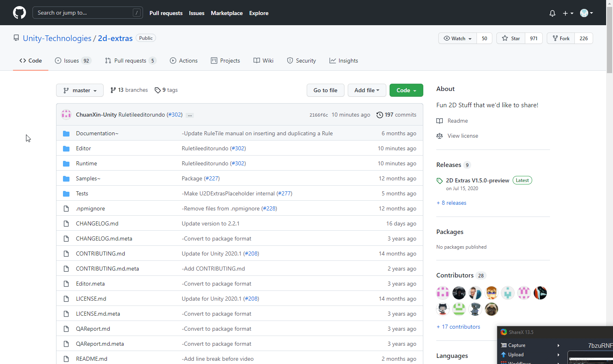The image size is (613, 364).
Task: Switch to the Projects tab
Action: 225,61
